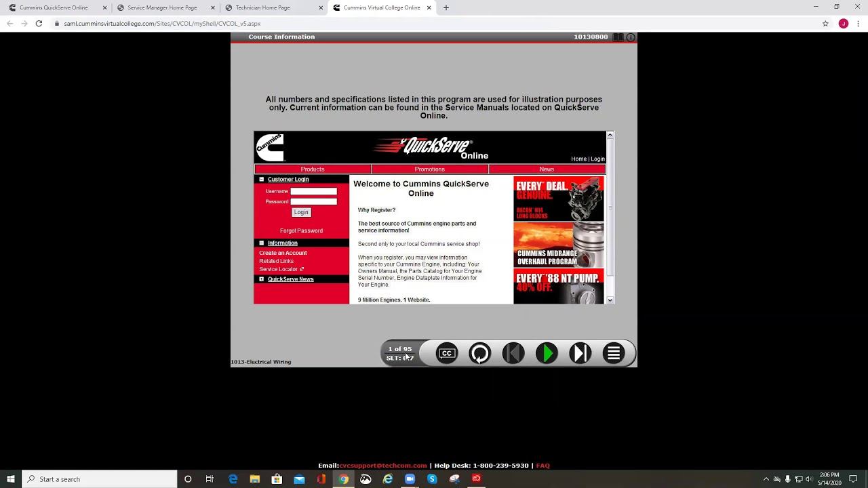Open the Chrome three-dot menu
This screenshot has width=868, height=488.
(x=859, y=24)
